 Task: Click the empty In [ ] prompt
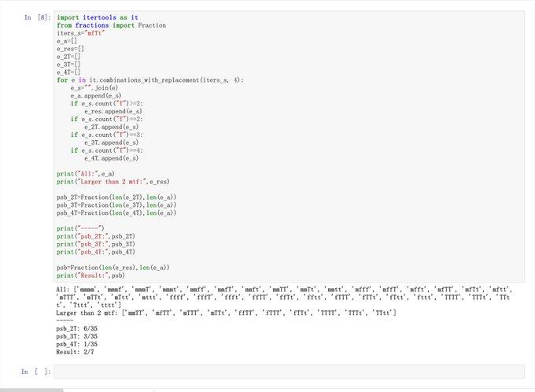pos(38,372)
